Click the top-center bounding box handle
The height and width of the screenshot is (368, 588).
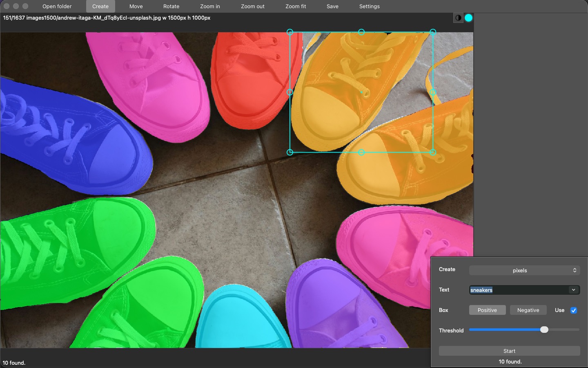[361, 32]
